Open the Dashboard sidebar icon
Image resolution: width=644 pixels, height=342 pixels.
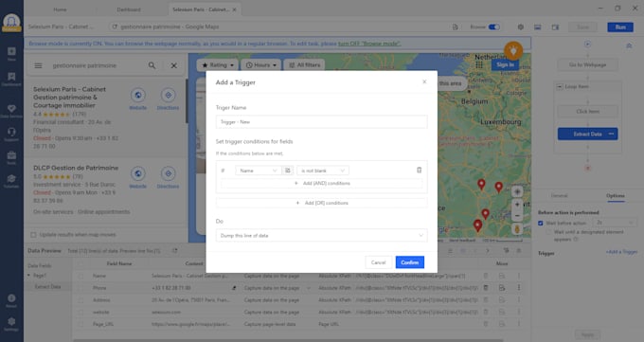(11, 79)
